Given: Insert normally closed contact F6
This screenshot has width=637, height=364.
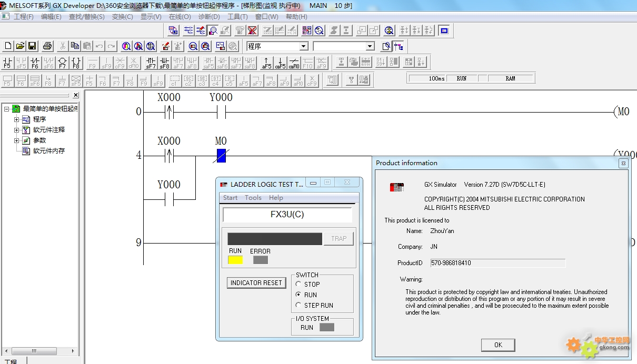Looking at the screenshot, I should tap(35, 63).
